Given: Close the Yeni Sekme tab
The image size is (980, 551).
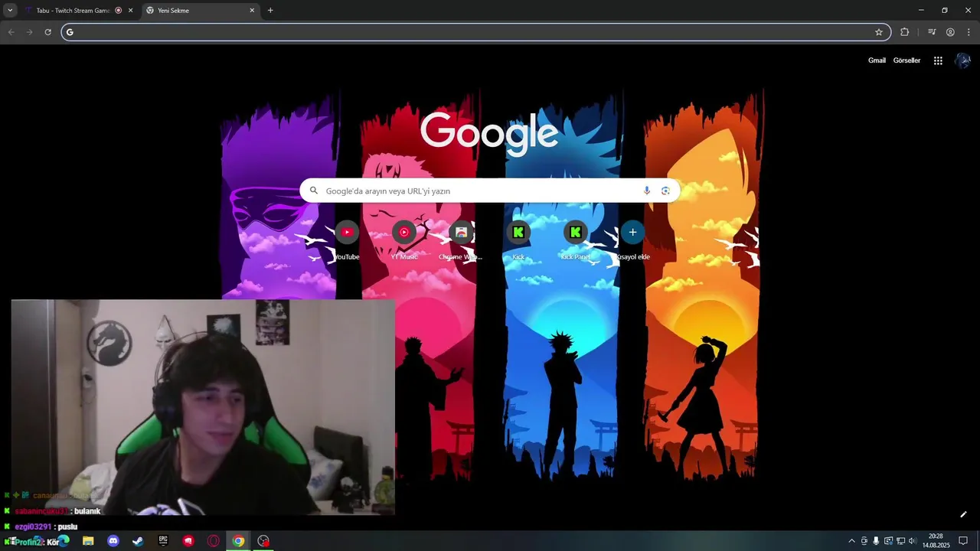Looking at the screenshot, I should tap(252, 11).
